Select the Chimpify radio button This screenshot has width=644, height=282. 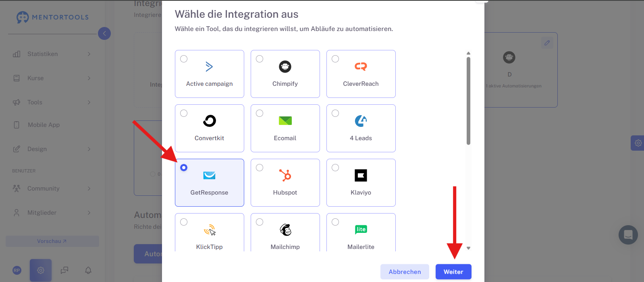[x=260, y=59]
